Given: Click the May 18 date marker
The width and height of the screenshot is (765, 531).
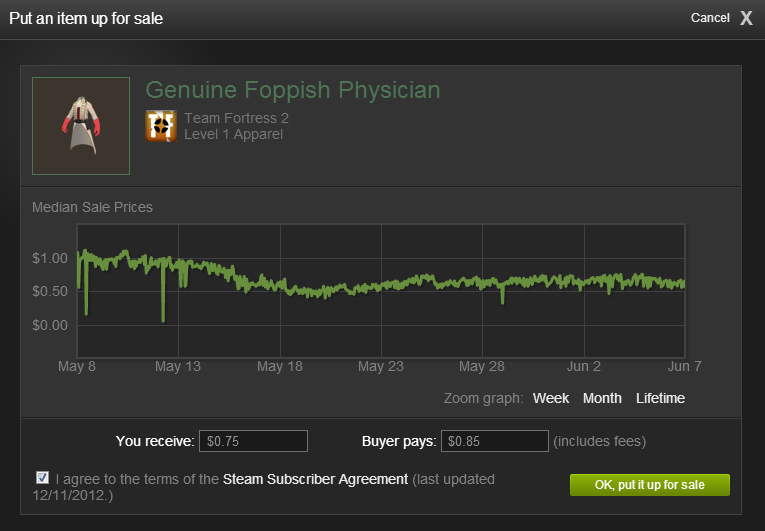Looking at the screenshot, I should point(280,367).
